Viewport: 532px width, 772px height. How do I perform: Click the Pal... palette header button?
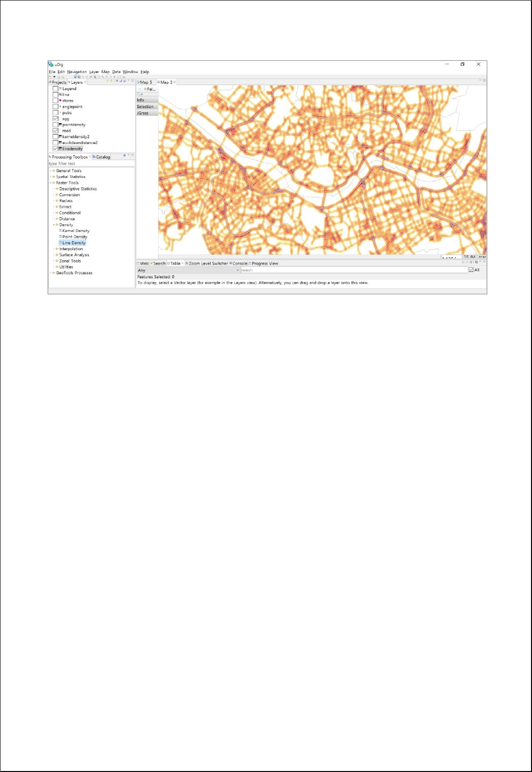coord(150,89)
